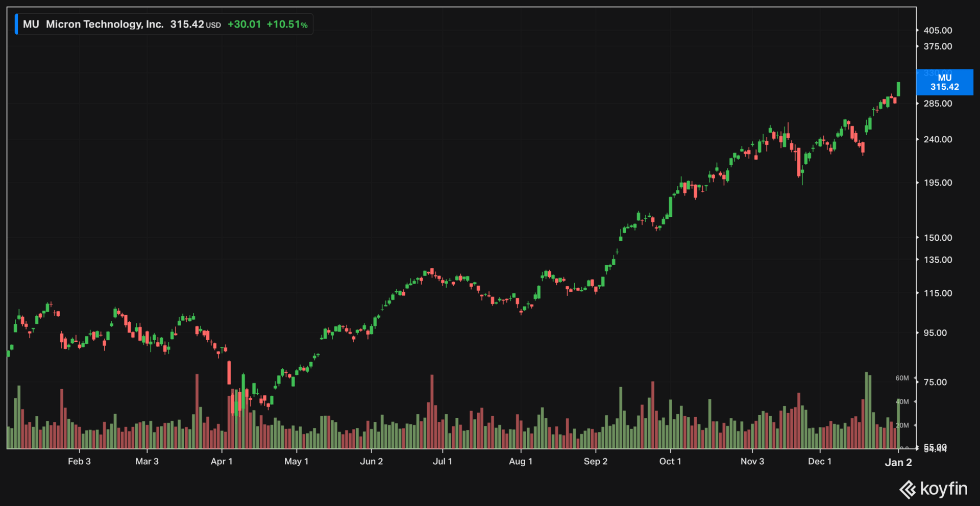Image resolution: width=980 pixels, height=506 pixels.
Task: Click the USD currency label in the legend
Action: click(x=213, y=25)
